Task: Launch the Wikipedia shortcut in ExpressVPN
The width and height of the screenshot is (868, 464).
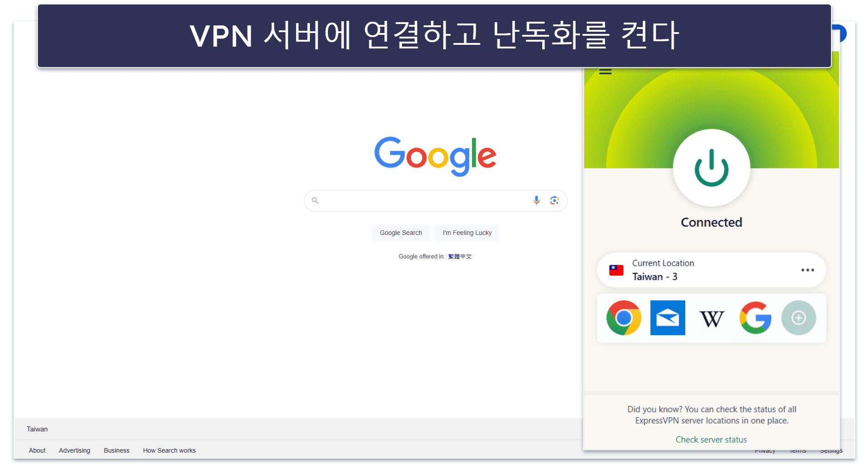Action: pos(711,319)
